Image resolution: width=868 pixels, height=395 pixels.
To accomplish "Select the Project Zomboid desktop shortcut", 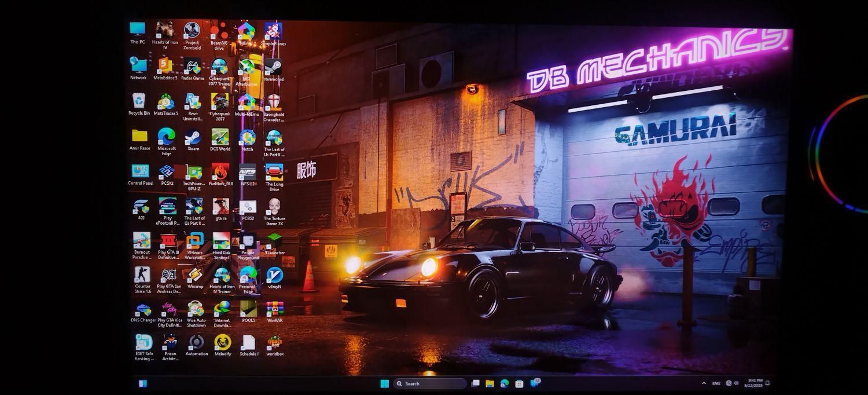I will point(192,36).
